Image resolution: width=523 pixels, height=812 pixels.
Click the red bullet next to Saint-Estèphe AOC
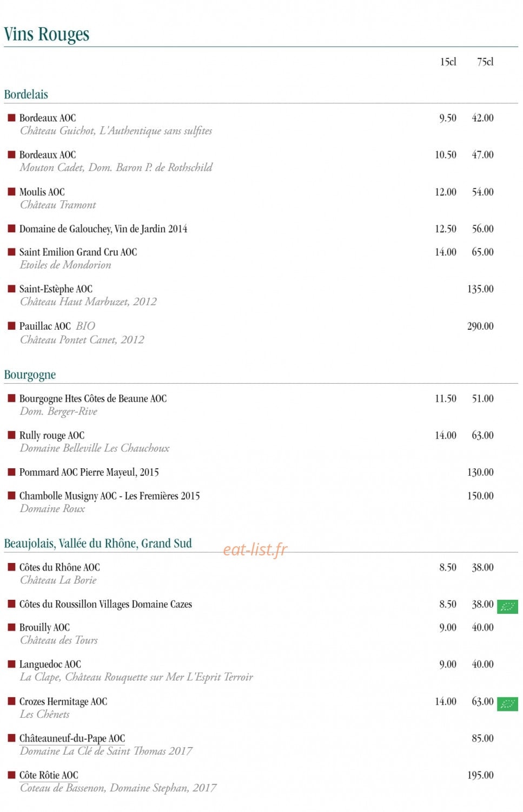(11, 289)
